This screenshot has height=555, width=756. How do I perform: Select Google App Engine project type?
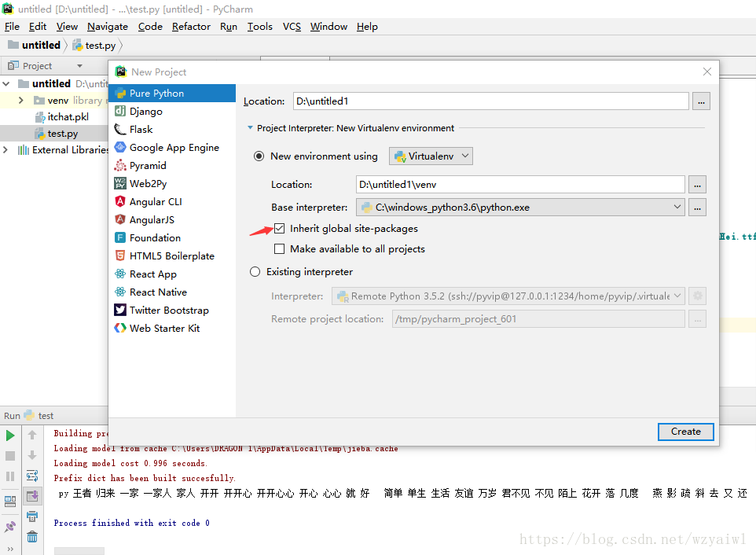point(172,148)
